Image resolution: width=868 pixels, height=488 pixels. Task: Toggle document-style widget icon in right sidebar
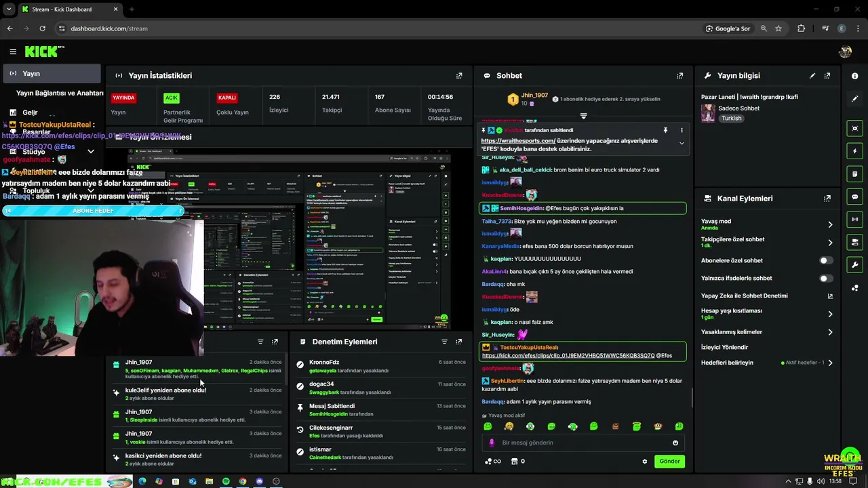pos(854,174)
